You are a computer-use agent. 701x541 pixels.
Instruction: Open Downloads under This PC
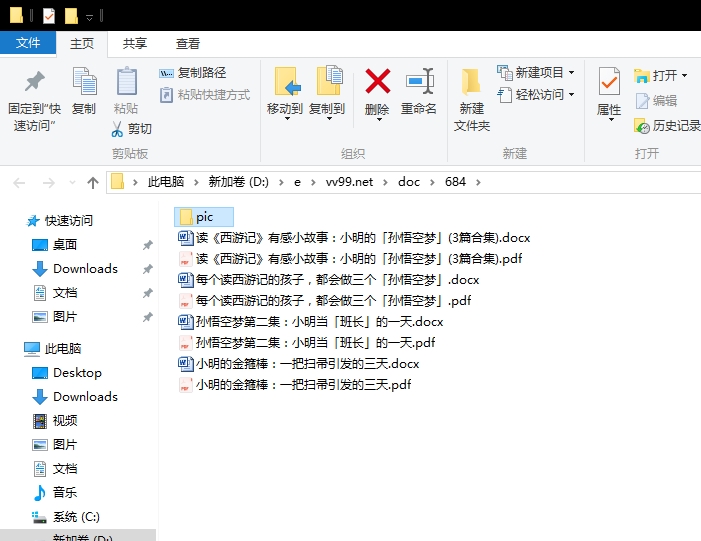click(75, 397)
